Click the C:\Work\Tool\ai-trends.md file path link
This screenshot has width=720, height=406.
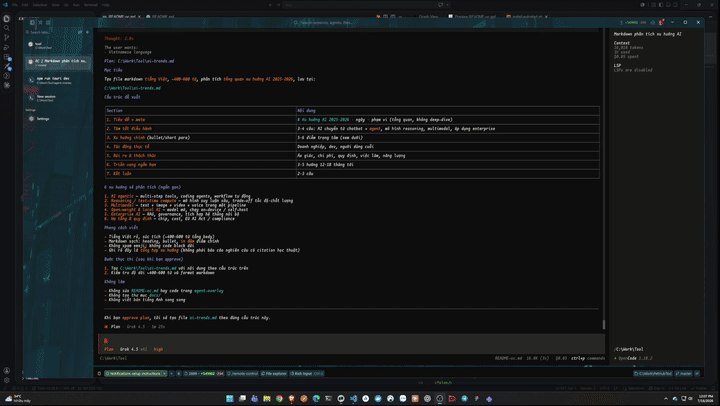133,88
